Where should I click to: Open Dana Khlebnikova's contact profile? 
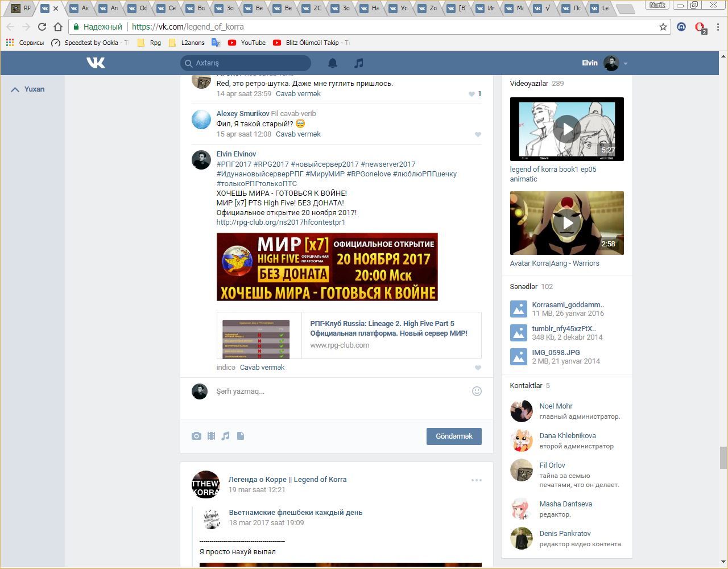point(568,436)
